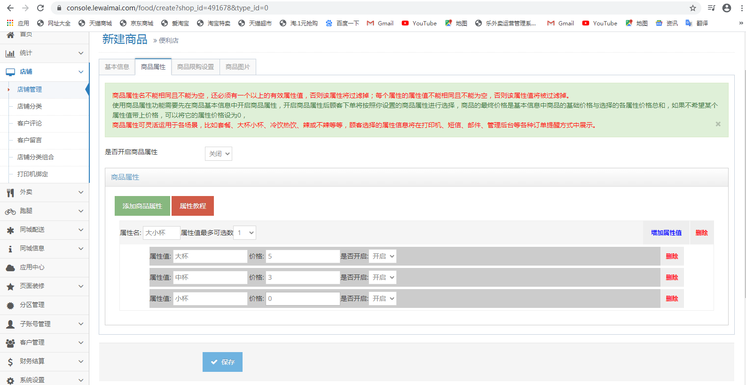This screenshot has width=746, height=385.
Task: Open the Chrome profile avatar icon
Action: [726, 8]
